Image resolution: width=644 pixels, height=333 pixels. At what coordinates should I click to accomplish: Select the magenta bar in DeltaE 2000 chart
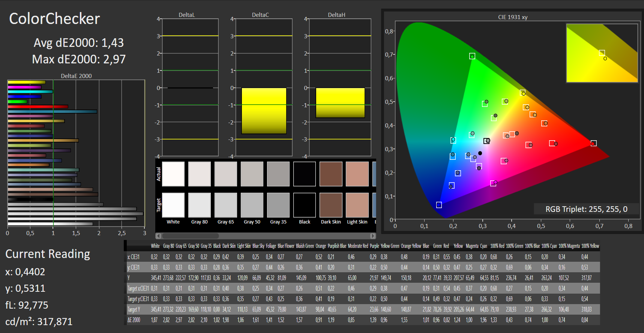tap(24, 87)
